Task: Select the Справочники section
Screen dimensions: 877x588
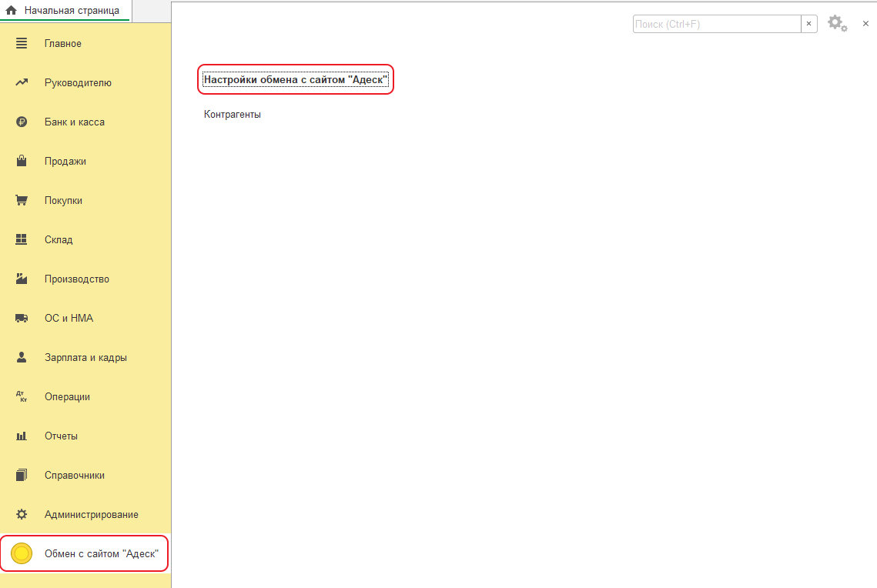Action: pyautogui.click(x=75, y=475)
